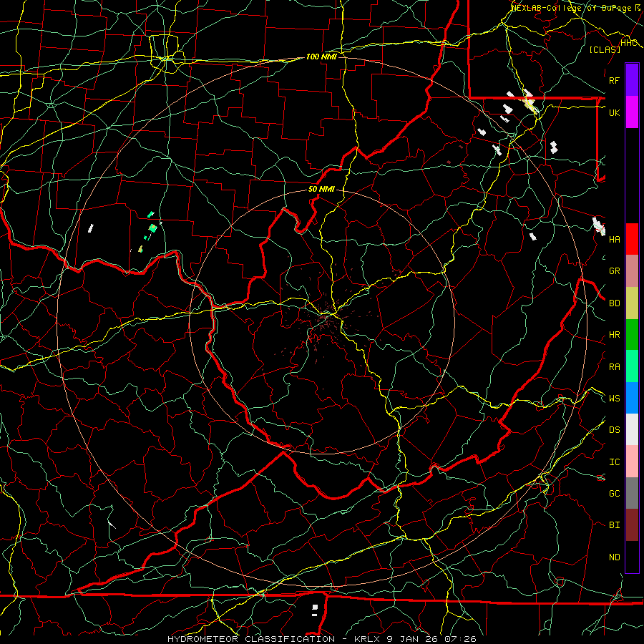Viewport: 644px width, 644px height.
Task: Click the [CLAS] units label
Action: point(604,49)
